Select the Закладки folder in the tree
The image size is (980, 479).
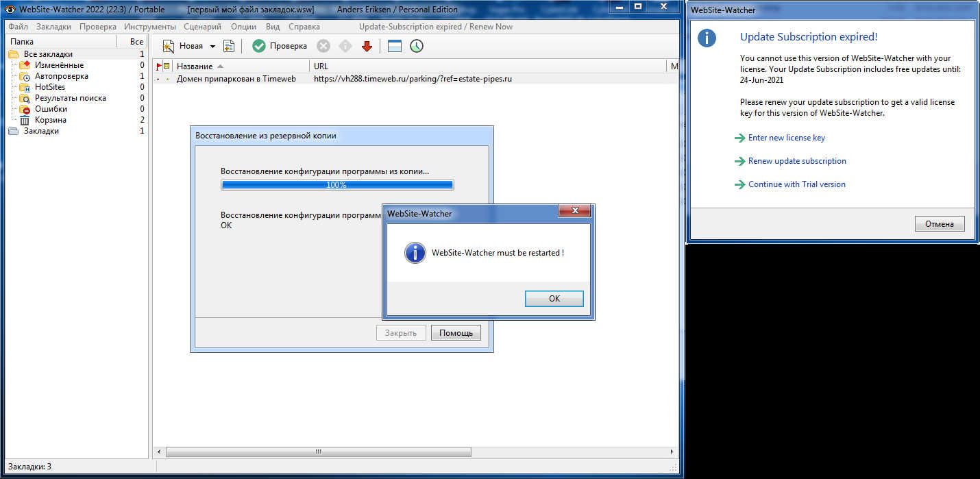[x=41, y=131]
